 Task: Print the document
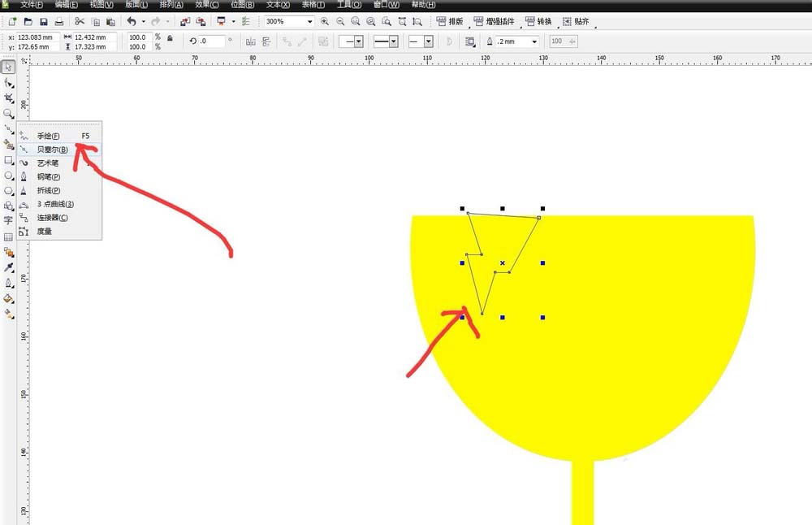click(59, 21)
